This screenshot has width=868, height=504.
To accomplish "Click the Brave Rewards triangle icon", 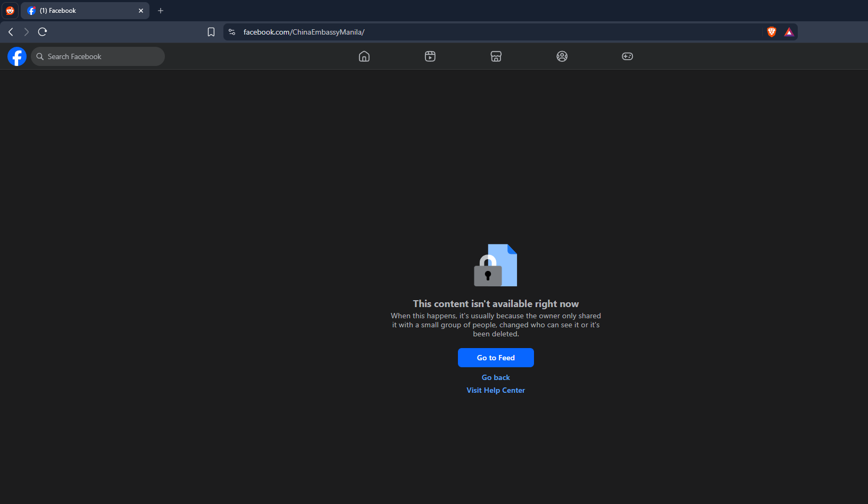I will tap(789, 32).
